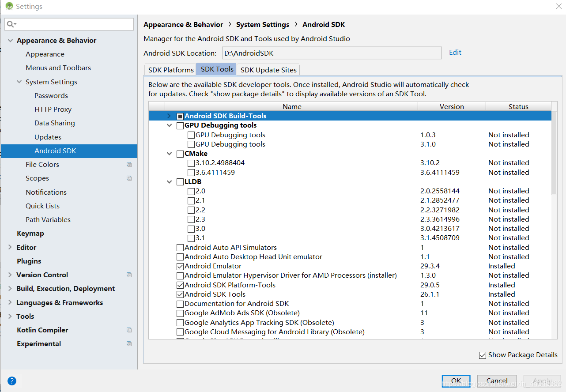Expand the Version Control node arrow
This screenshot has height=392, width=566.
[10, 275]
